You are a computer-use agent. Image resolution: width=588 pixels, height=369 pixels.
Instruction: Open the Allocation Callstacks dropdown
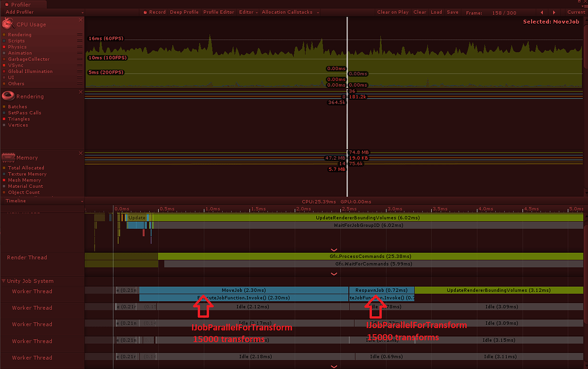(287, 11)
